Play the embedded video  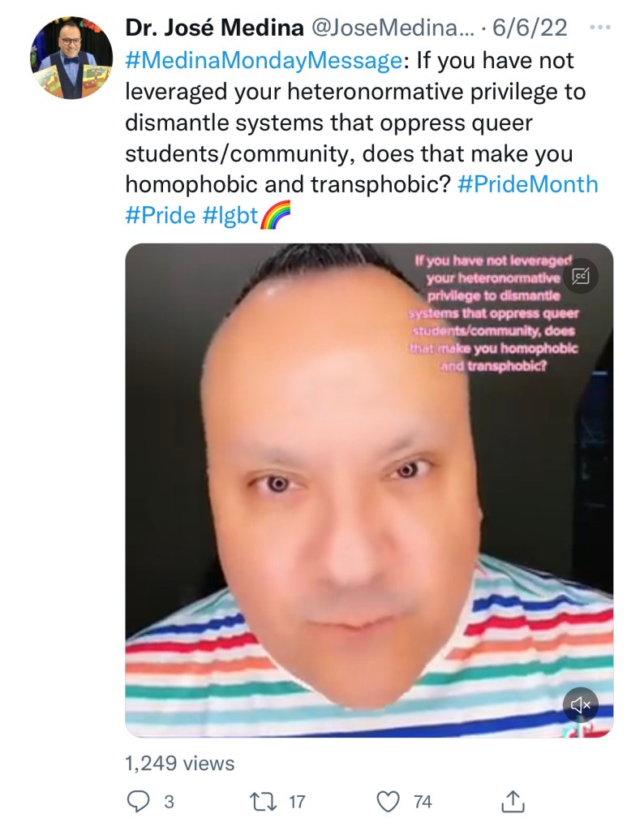pos(369,490)
